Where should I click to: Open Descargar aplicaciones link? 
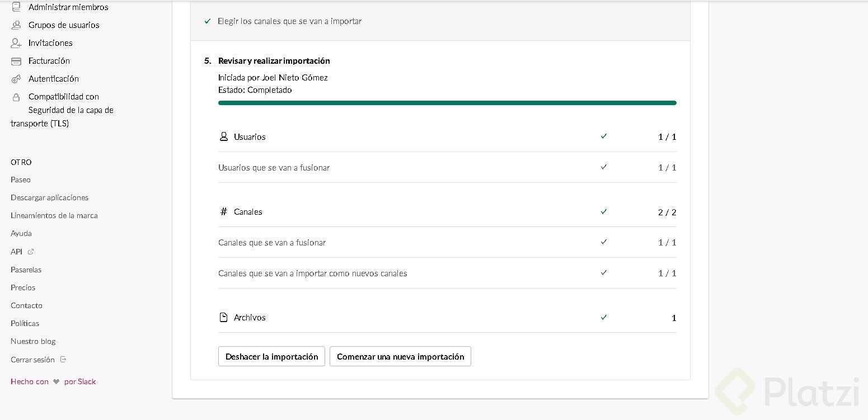click(x=49, y=197)
